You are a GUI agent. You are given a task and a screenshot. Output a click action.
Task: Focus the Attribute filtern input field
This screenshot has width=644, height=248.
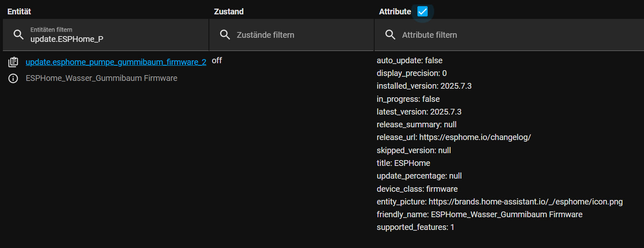pos(509,35)
